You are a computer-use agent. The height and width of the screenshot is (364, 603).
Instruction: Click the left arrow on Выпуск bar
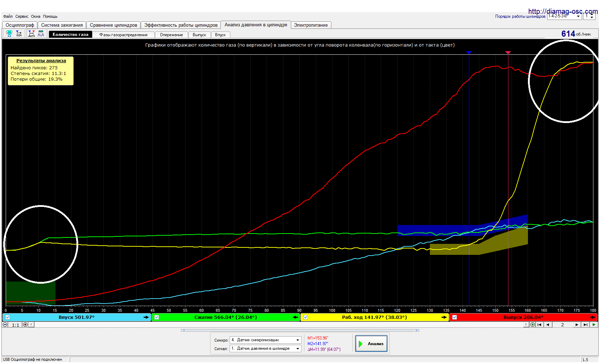593,317
